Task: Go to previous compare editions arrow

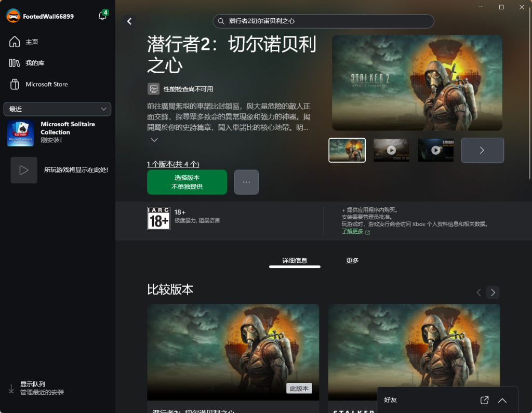Action: 478,292
